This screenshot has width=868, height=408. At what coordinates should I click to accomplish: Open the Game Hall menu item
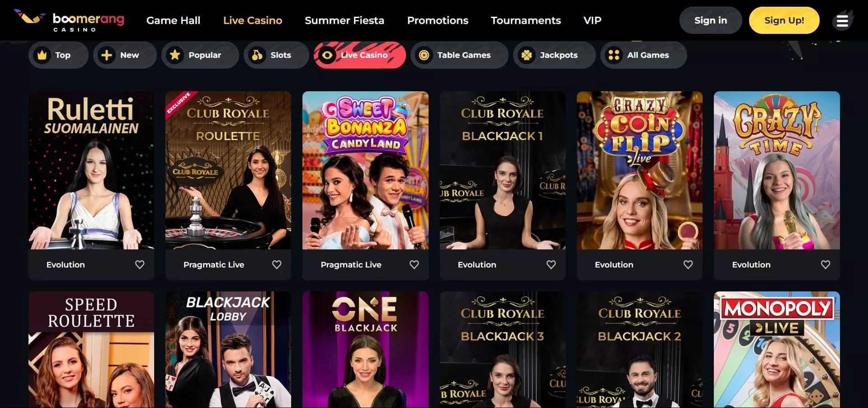(173, 20)
